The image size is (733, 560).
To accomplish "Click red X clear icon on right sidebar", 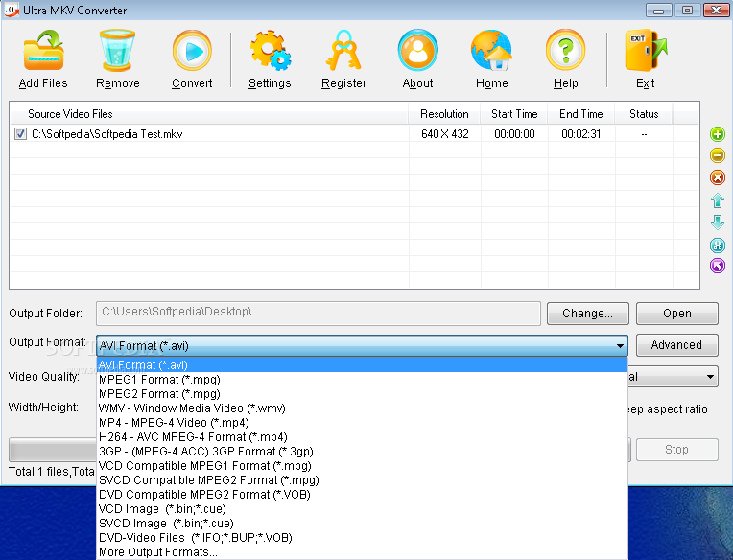I will click(718, 177).
